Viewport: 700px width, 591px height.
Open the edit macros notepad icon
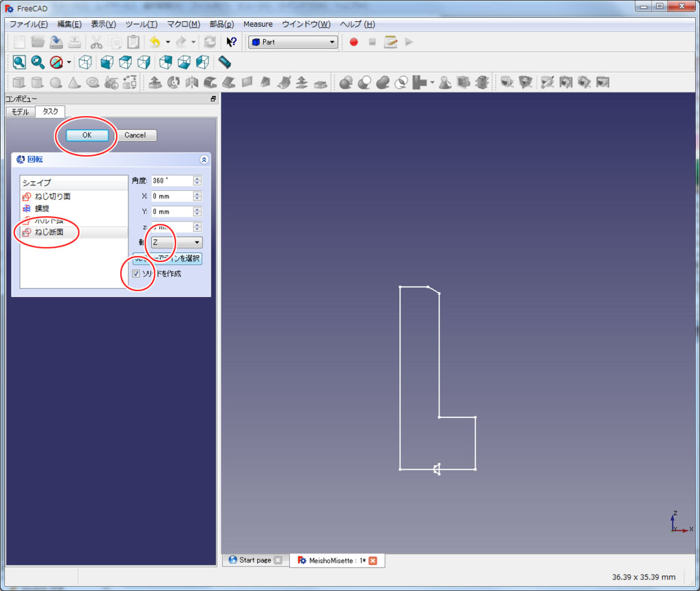390,42
